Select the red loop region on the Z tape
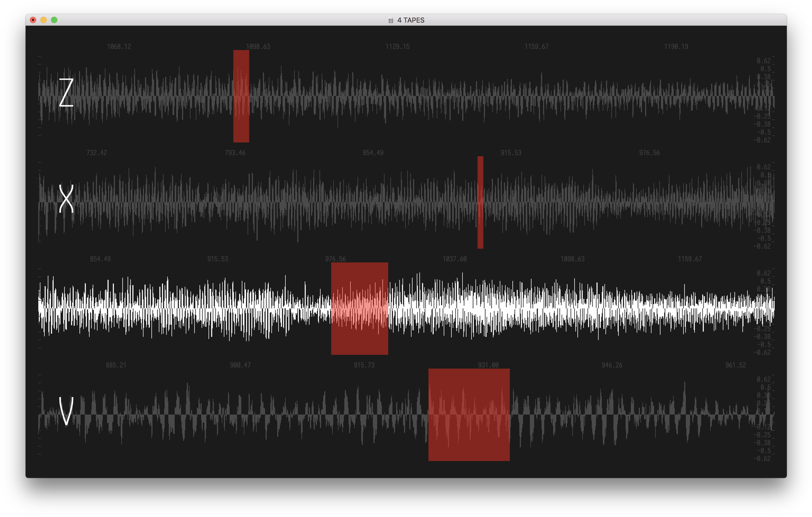812x517 pixels. point(241,96)
